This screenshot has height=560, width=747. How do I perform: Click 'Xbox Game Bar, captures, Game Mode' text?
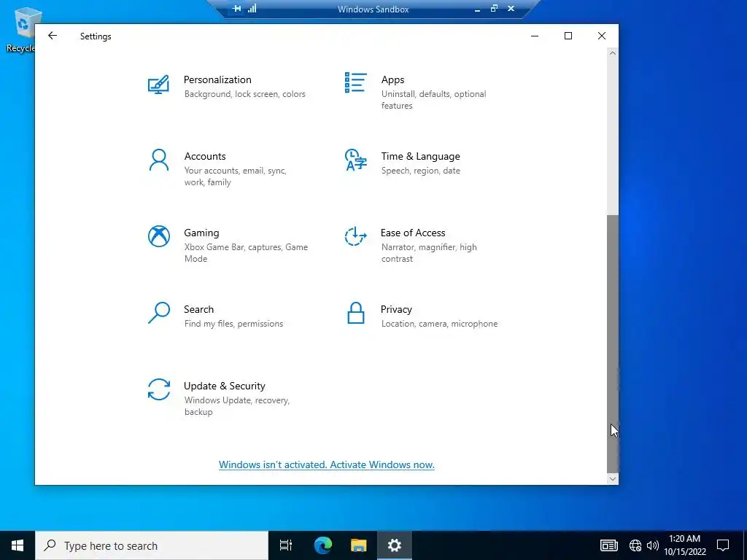pos(246,253)
